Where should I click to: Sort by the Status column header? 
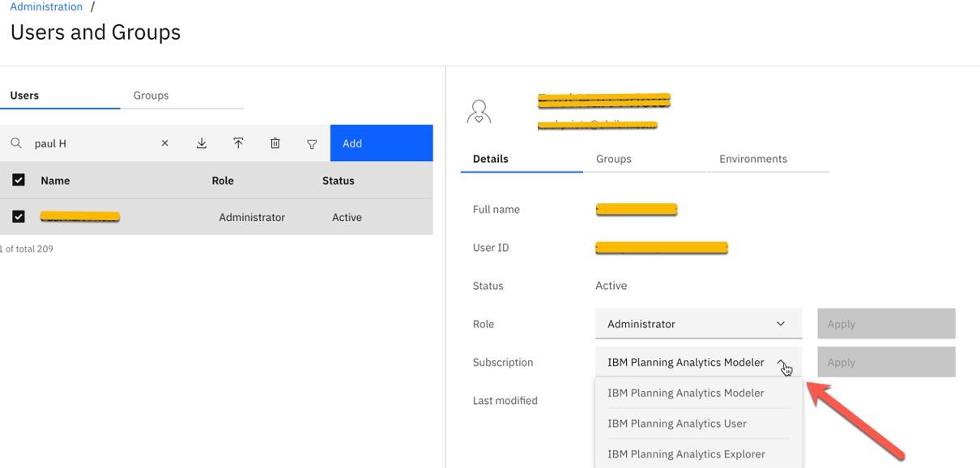(339, 181)
